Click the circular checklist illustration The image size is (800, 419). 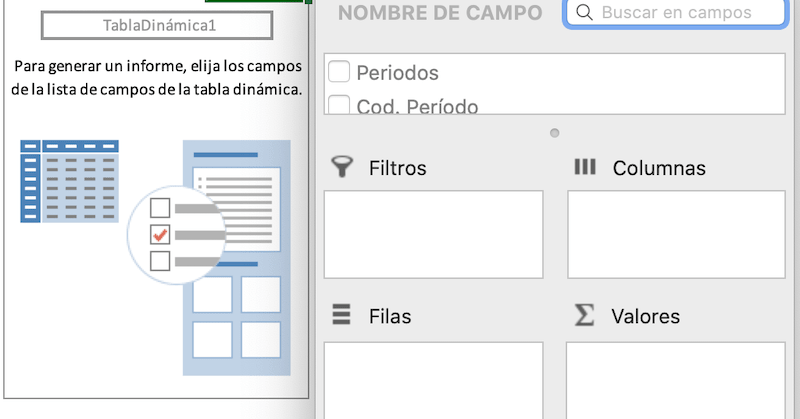pos(175,235)
